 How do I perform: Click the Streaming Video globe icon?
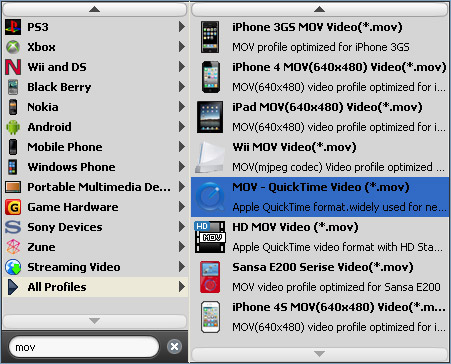click(13, 267)
